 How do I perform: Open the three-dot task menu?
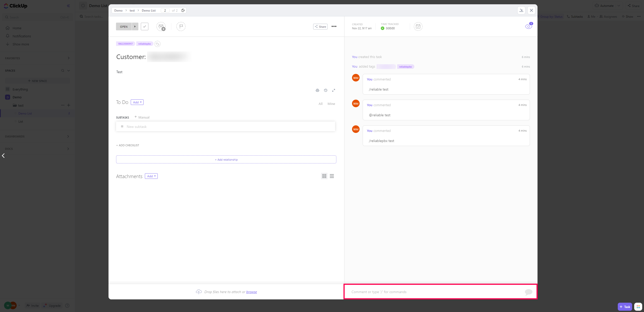334,26
